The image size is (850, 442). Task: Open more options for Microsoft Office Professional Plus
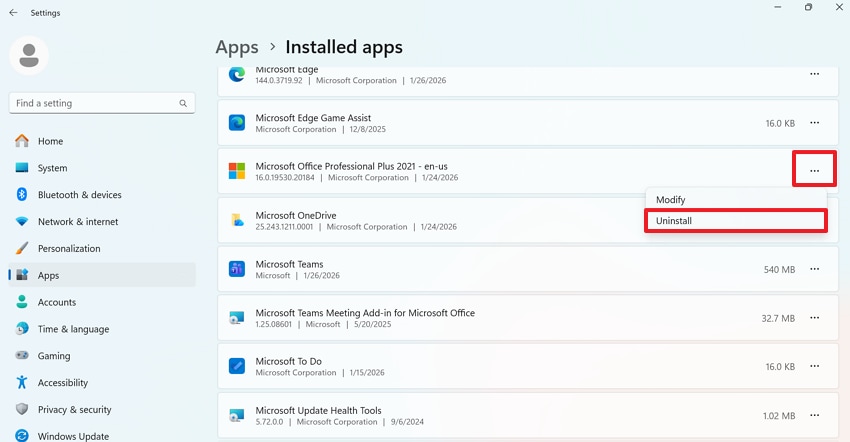(x=814, y=171)
